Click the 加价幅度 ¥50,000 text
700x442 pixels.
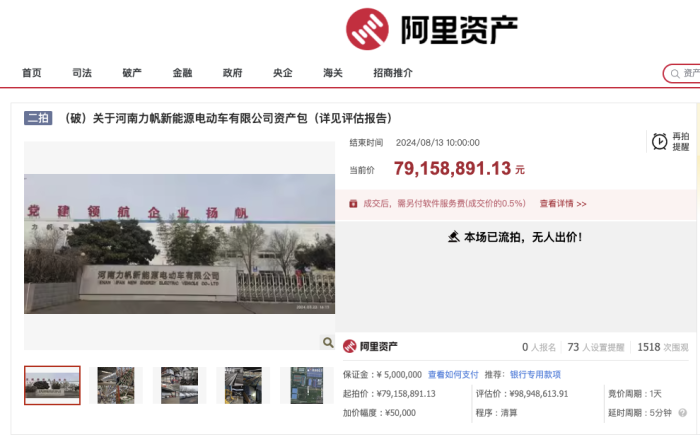[x=379, y=413]
